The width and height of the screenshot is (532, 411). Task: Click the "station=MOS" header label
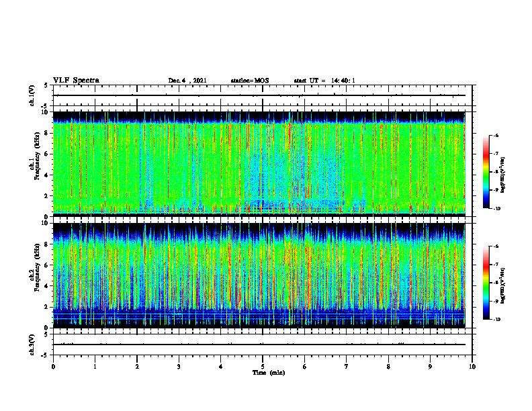point(250,81)
